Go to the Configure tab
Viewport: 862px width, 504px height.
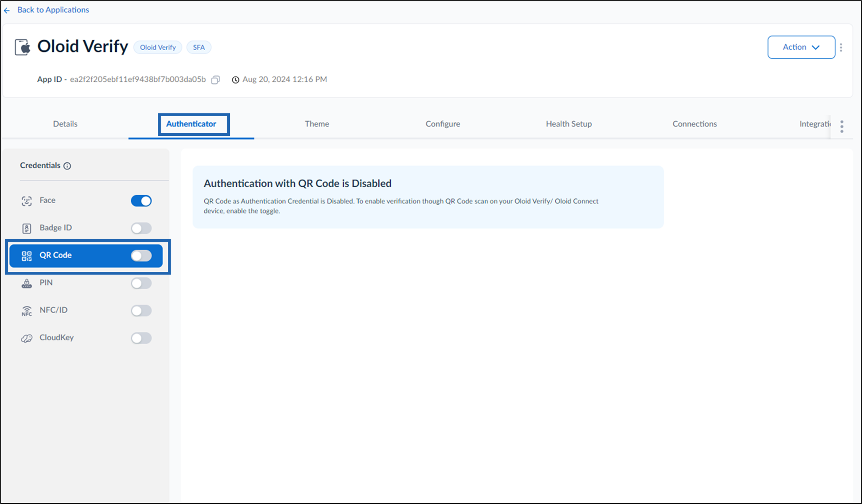point(443,124)
